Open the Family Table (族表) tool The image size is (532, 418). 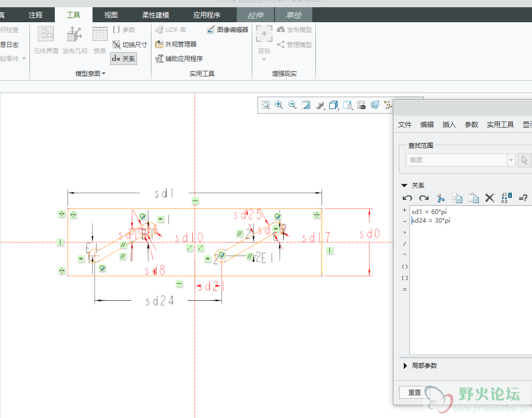100,40
